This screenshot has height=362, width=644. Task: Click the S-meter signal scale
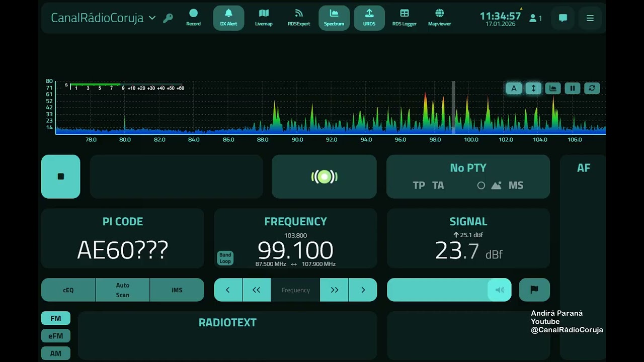tap(124, 87)
